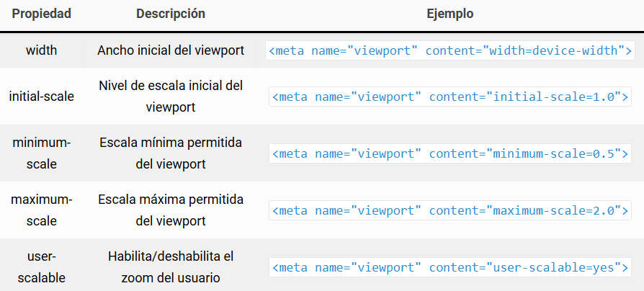The image size is (644, 291).
Task: Click 'Habilita/deshabilita el zoom del usuario' text
Action: (x=171, y=267)
